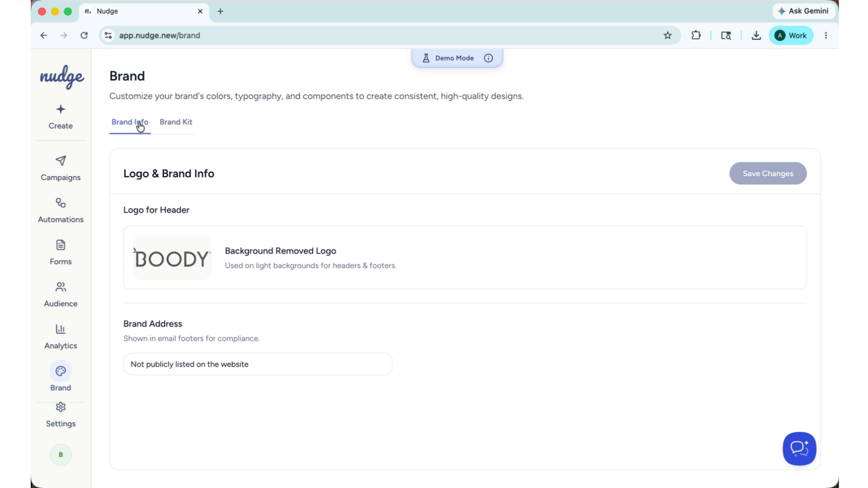Click Save Changes button

pos(768,174)
